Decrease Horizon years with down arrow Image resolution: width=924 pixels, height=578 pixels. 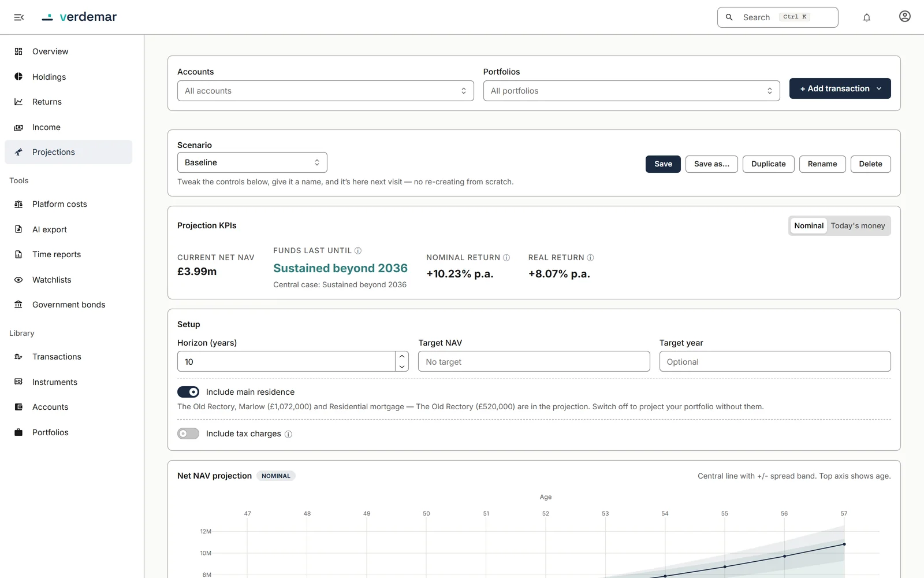coord(402,366)
